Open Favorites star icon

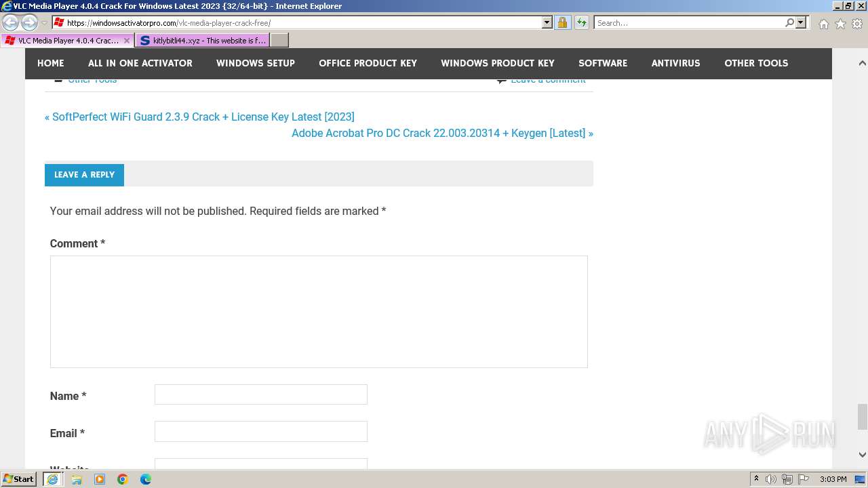[840, 24]
